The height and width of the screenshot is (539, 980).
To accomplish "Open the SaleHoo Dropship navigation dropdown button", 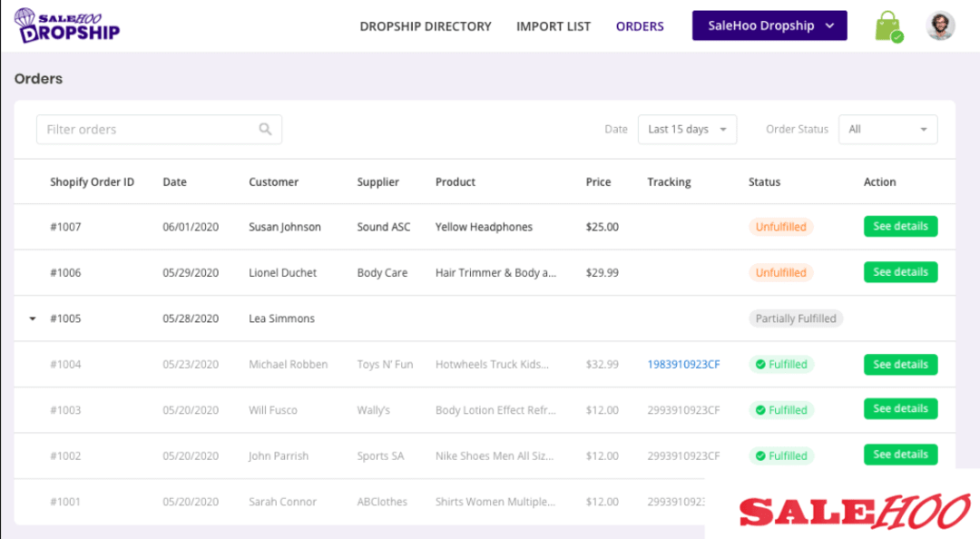I will (x=769, y=25).
